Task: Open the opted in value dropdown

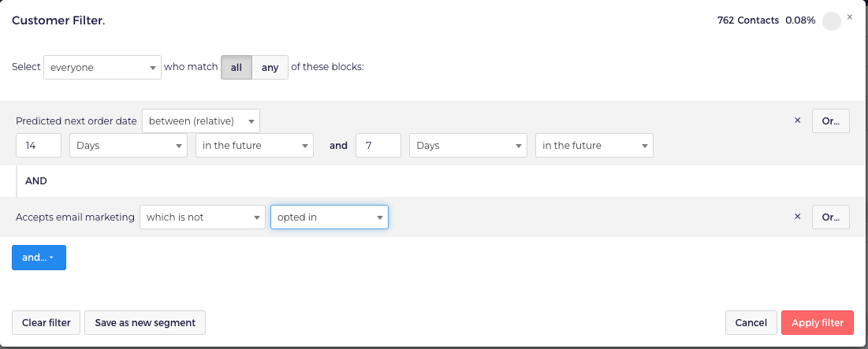Action: [329, 217]
